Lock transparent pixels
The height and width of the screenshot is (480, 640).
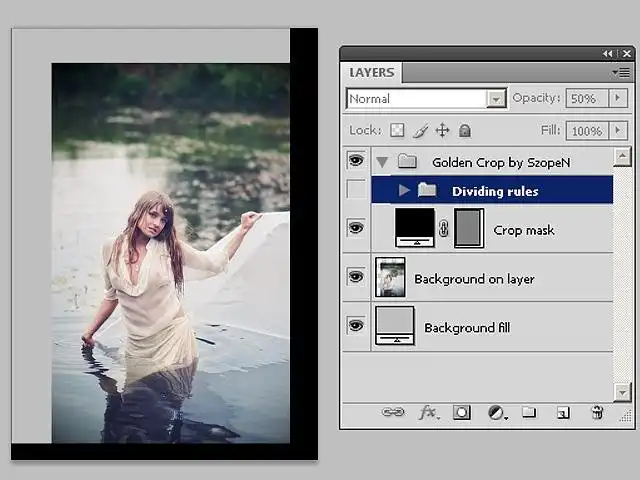(x=397, y=131)
